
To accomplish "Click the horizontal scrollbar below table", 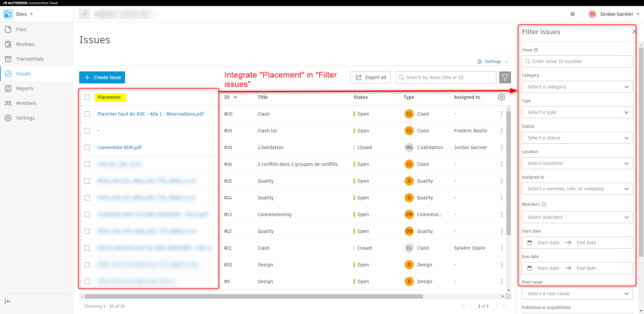I will [254, 296].
